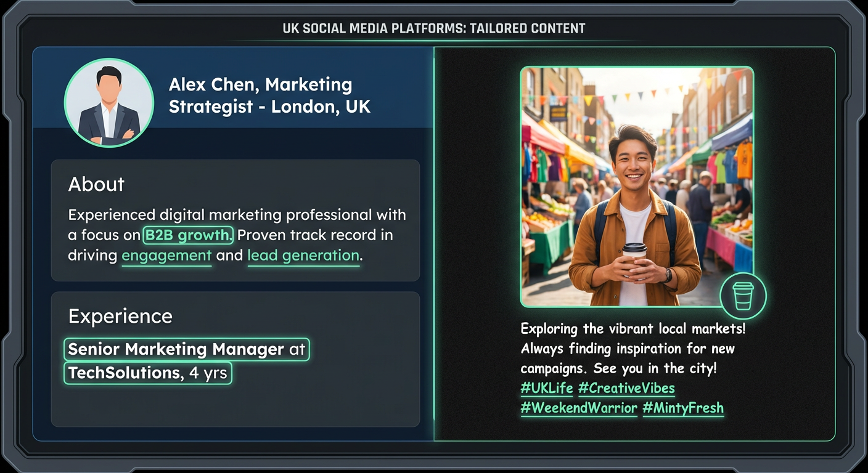The image size is (868, 473).
Task: Click the Experience section heading
Action: (x=120, y=317)
